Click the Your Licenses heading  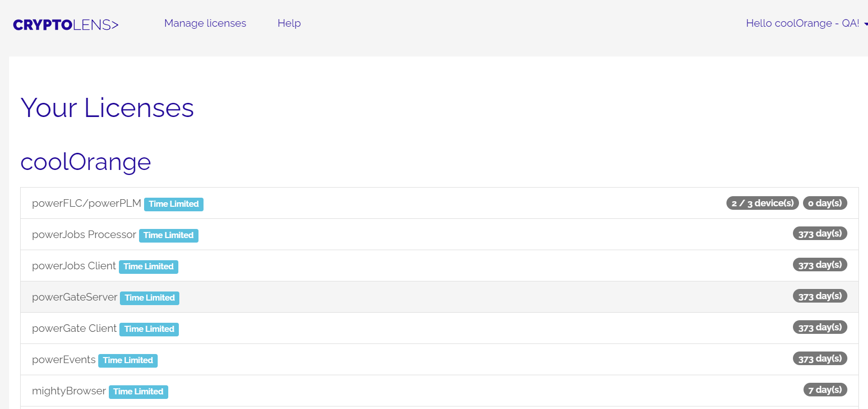107,108
